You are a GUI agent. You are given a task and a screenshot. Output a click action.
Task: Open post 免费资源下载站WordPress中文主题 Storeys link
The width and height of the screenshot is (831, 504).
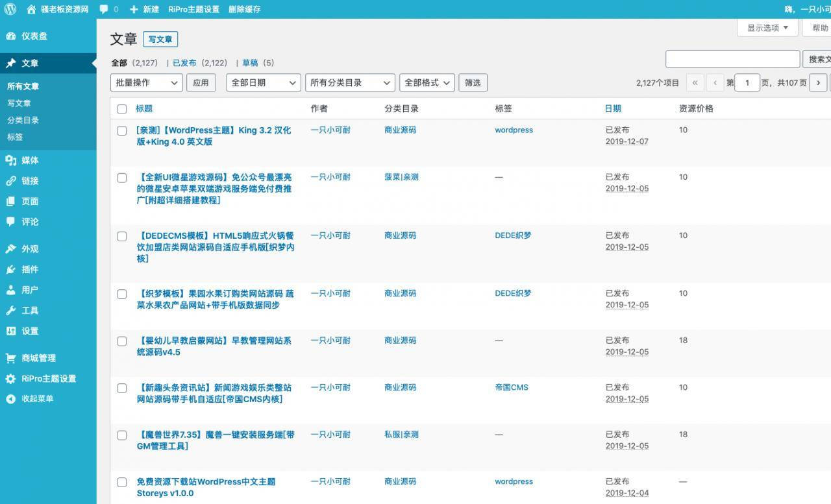(x=206, y=488)
